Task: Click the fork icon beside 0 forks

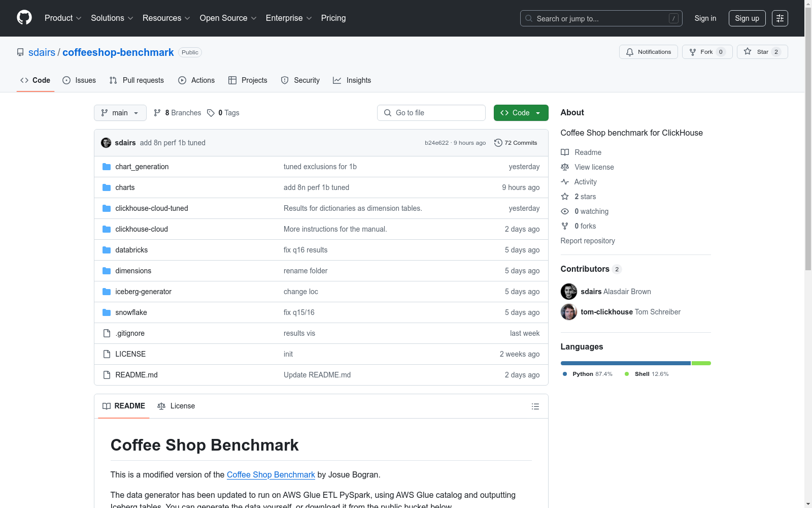Action: click(x=565, y=226)
